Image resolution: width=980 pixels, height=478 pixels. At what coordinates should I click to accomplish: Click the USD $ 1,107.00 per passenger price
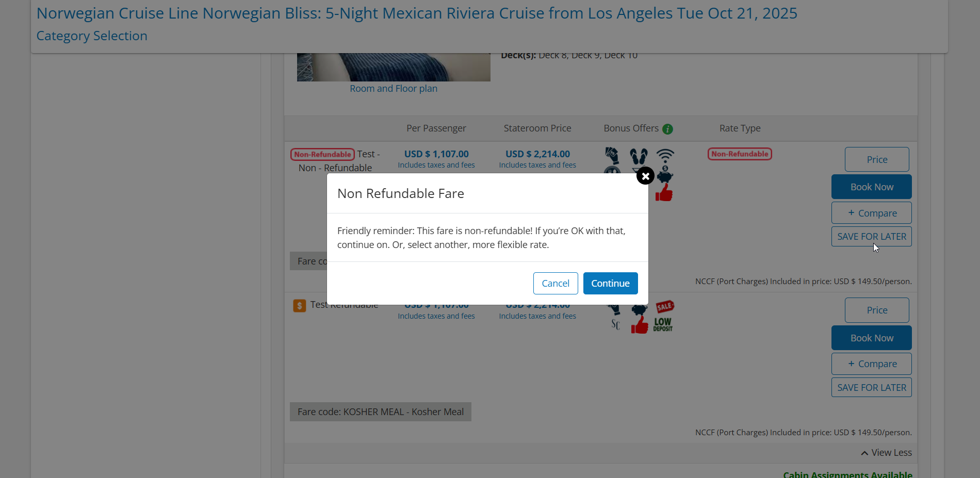point(436,154)
